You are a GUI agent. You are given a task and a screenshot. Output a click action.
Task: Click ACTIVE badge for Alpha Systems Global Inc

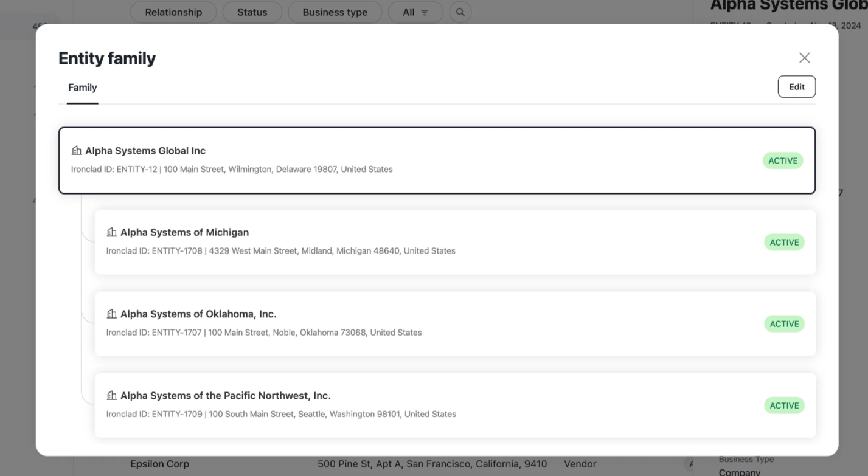tap(783, 161)
